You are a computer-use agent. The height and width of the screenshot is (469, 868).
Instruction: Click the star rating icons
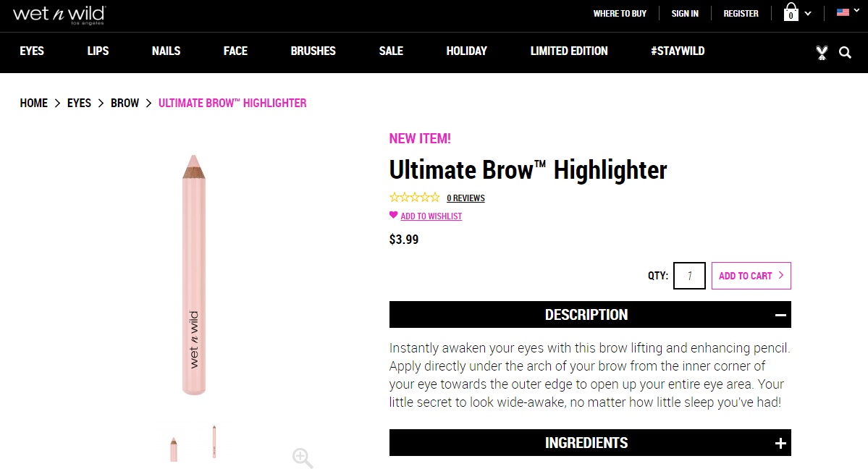click(414, 198)
